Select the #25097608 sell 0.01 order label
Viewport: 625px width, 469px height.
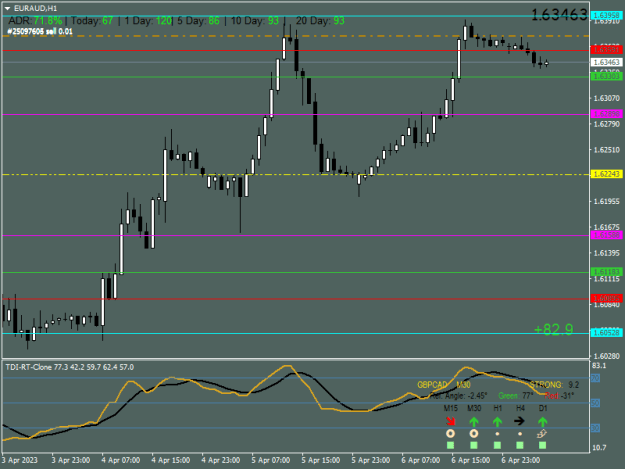(x=40, y=31)
